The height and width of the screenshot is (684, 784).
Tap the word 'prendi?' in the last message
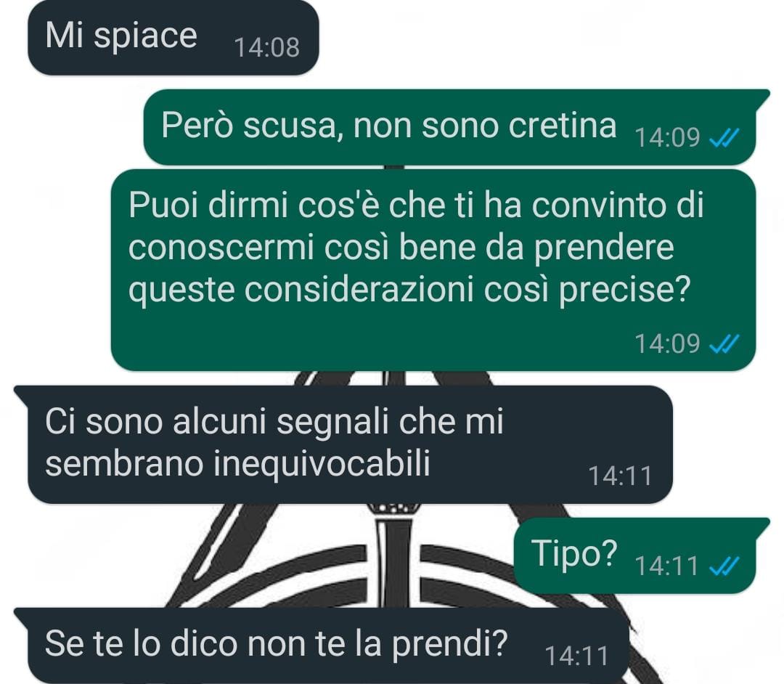coord(450,645)
